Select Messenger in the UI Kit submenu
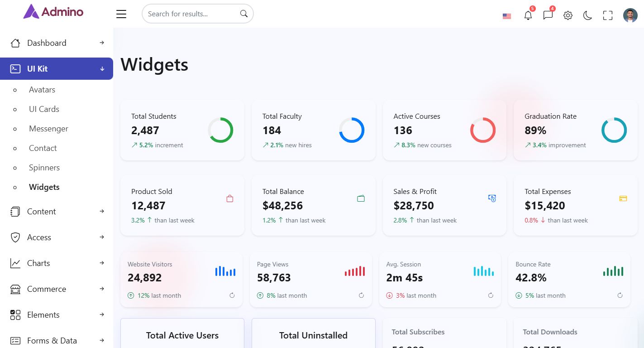This screenshot has width=644, height=348. tap(48, 129)
